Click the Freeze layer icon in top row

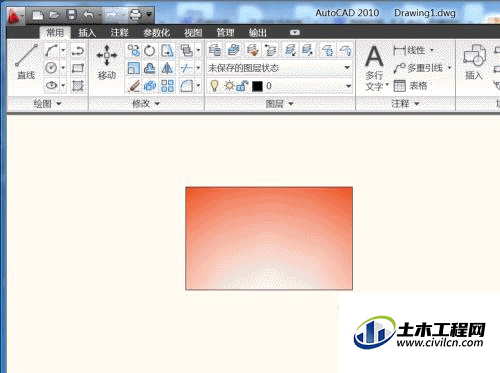click(328, 51)
